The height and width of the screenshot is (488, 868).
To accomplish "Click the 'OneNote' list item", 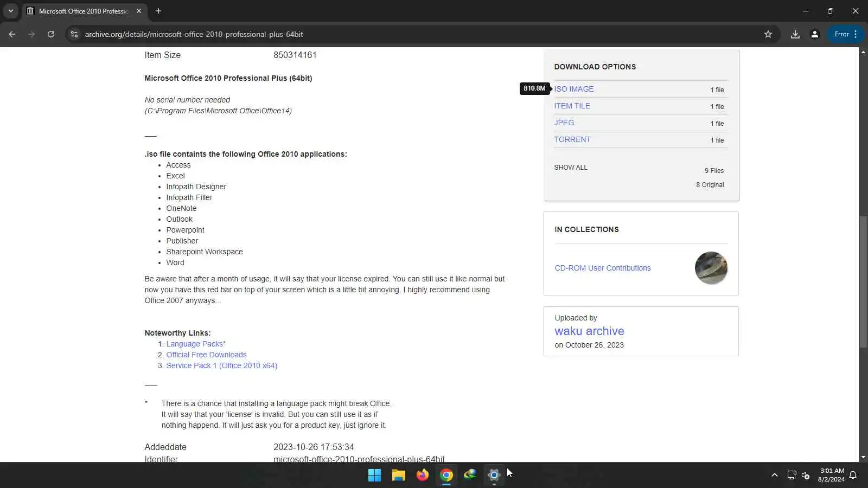I will click(x=181, y=208).
